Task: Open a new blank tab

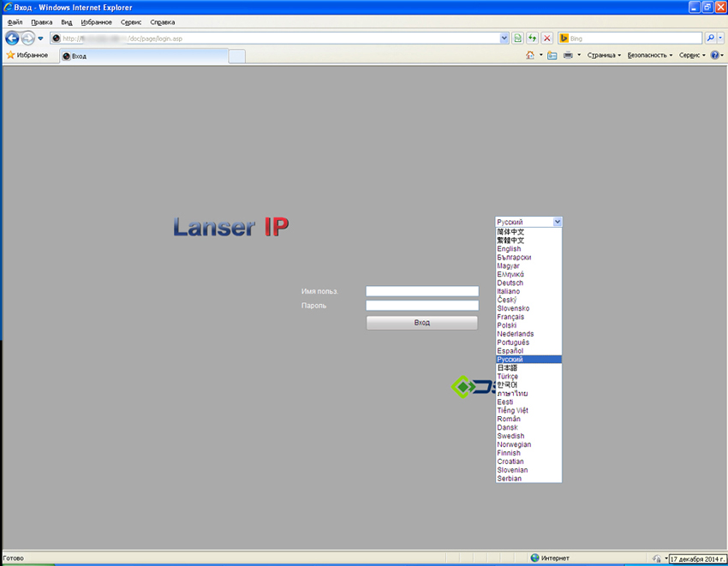Action: [236, 57]
